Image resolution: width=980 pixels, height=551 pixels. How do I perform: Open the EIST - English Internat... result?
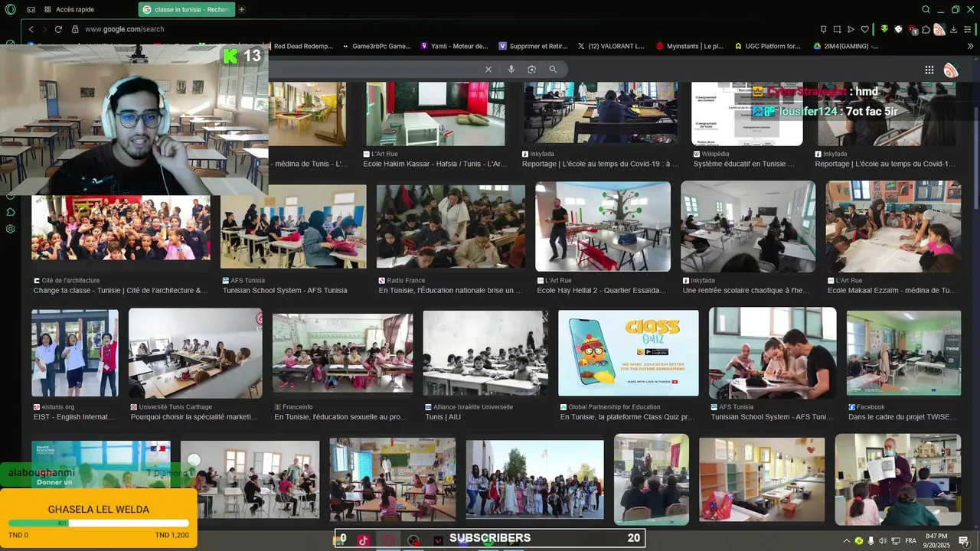(x=74, y=417)
